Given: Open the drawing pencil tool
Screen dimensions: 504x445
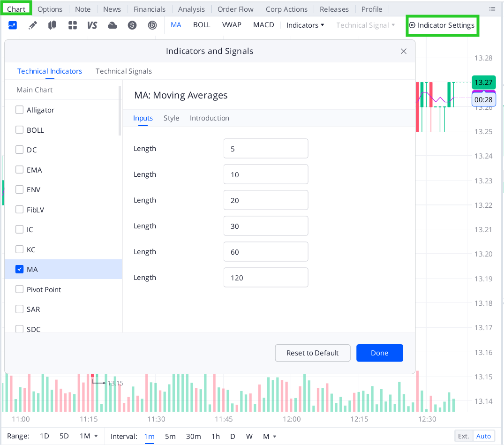Looking at the screenshot, I should pos(32,25).
